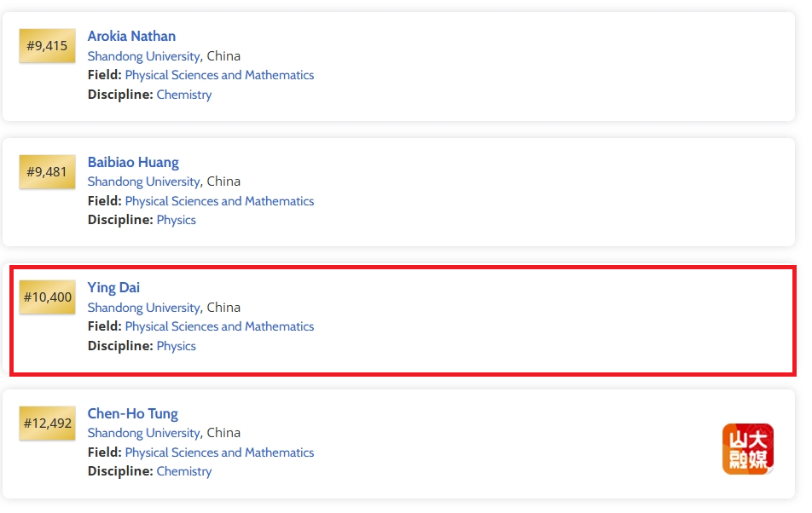The image size is (812, 513).
Task: Click Physical Sciences and Mathematics for Arokia Nathan
Action: point(219,76)
